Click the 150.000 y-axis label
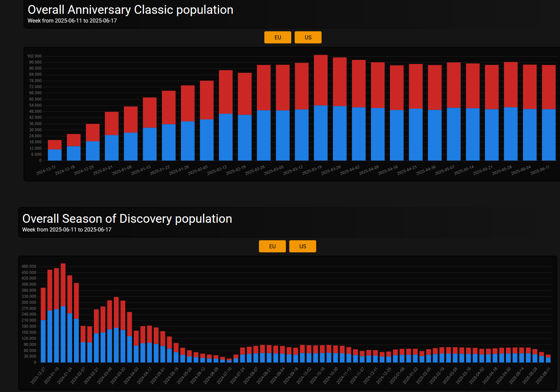Image resolution: width=560 pixels, height=392 pixels. click(x=29, y=332)
